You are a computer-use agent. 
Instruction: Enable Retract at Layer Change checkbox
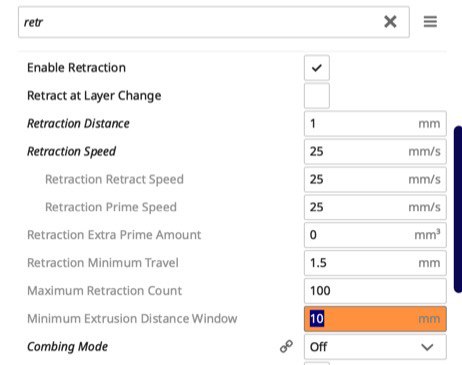tap(317, 96)
